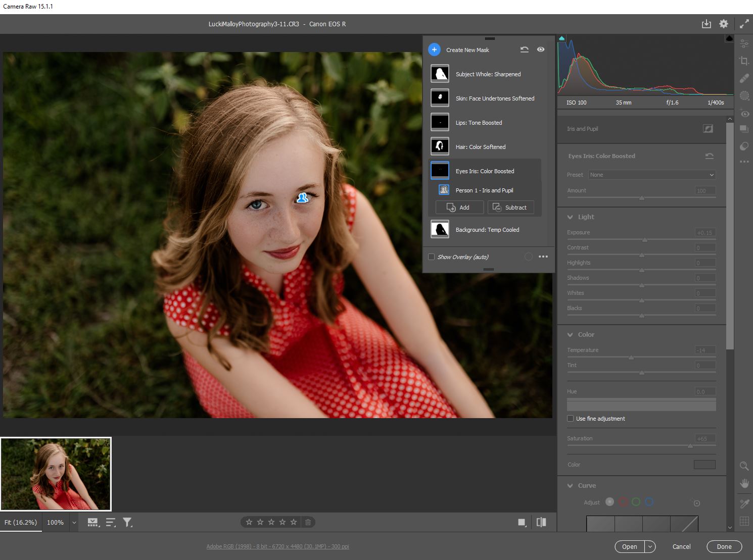Click the blue Create New Mask plus

tap(434, 49)
